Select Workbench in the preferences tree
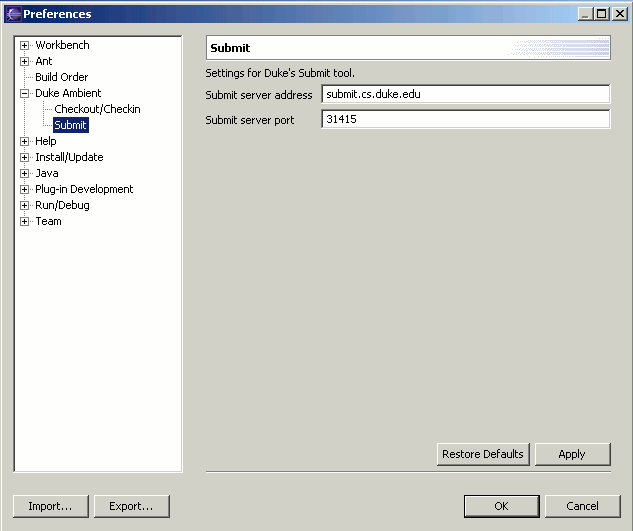This screenshot has width=633, height=531. [62, 45]
